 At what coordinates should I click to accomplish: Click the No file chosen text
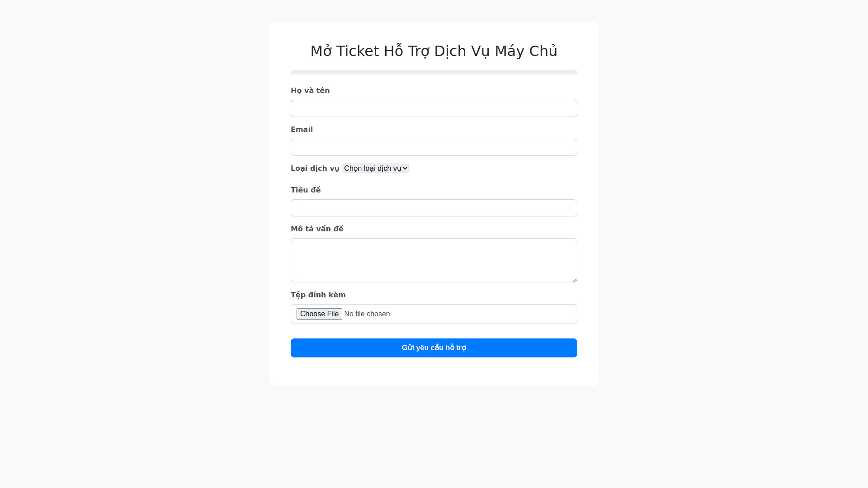367,314
